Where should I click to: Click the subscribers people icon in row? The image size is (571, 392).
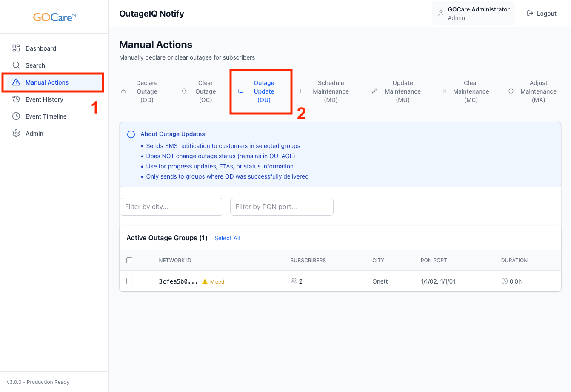[x=294, y=281]
